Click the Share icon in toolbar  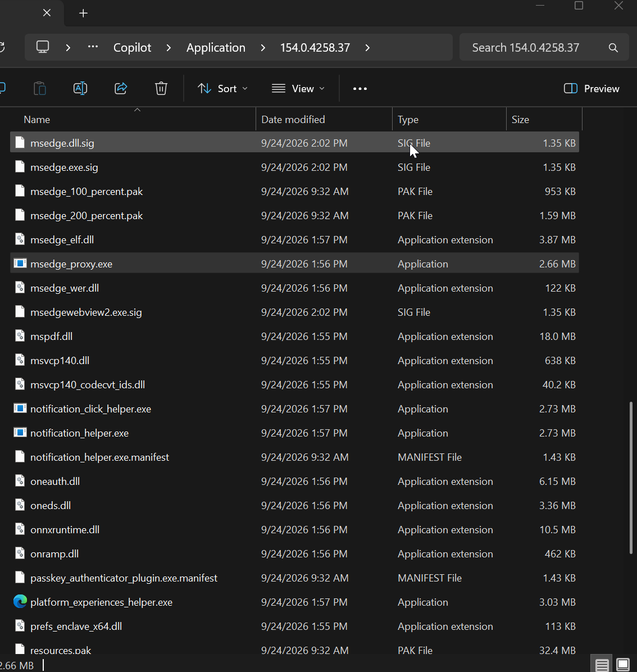tap(121, 88)
